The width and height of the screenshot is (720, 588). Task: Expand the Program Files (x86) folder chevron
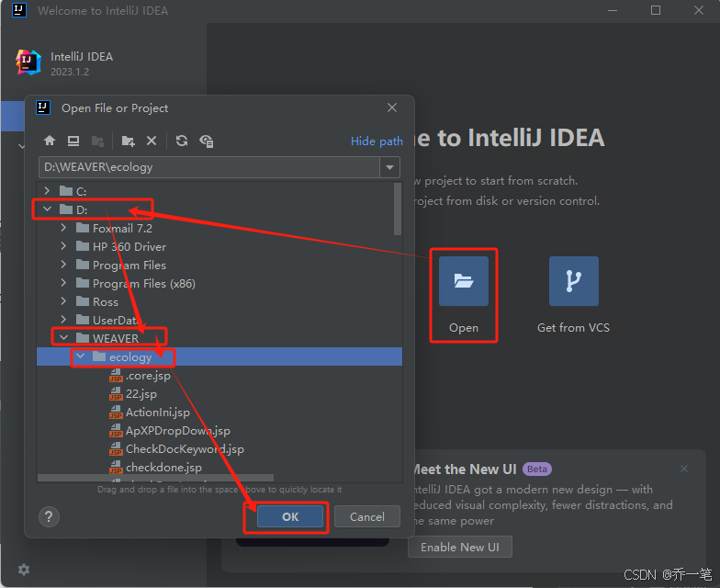[x=63, y=283]
